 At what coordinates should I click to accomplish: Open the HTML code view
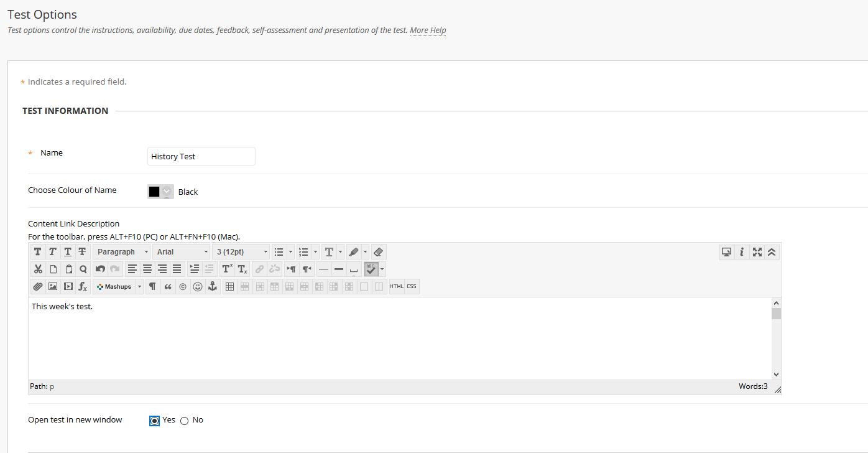397,287
